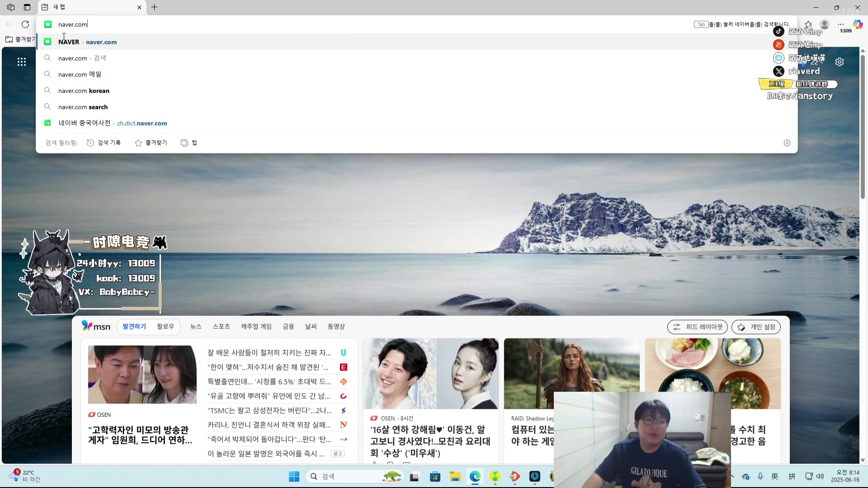Open the Edge workspaces icon
868x488 pixels.
[x=11, y=7]
